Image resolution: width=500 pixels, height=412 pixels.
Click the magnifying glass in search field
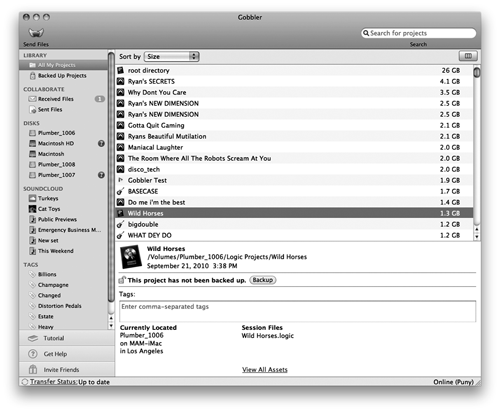(x=366, y=33)
